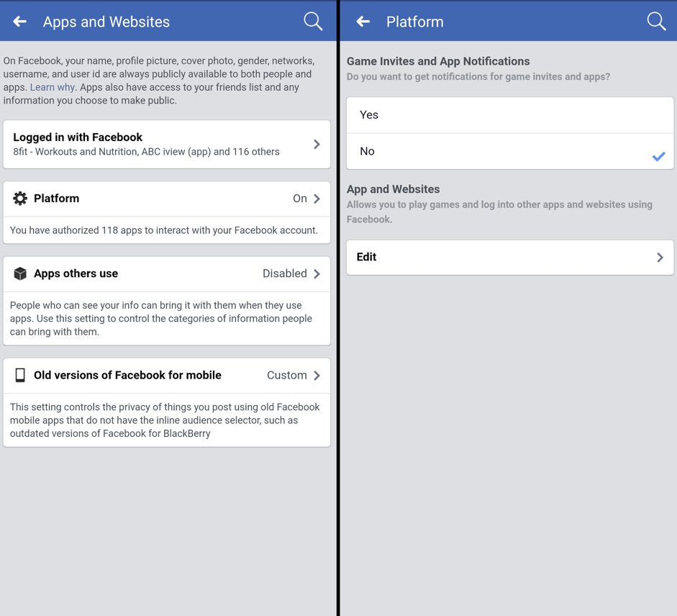Screen dimensions: 677x616
Task: Follow the Learn why link
Action: 52,87
